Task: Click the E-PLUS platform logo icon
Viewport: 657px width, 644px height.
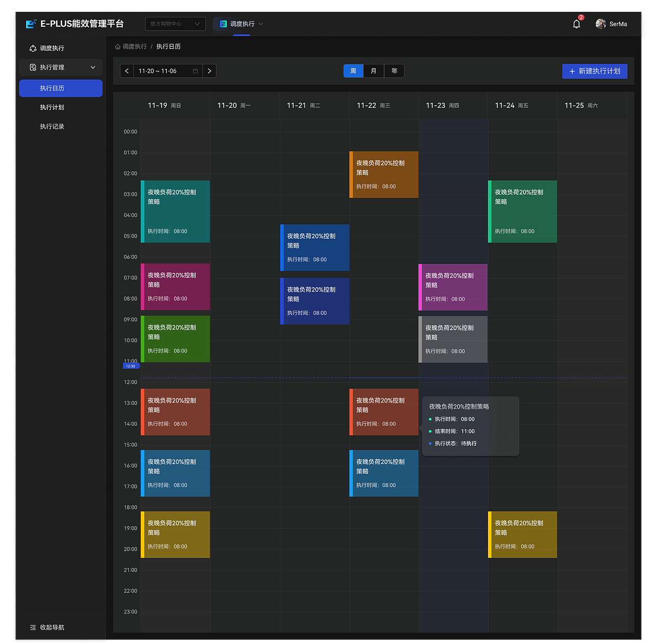Action: 31,24
